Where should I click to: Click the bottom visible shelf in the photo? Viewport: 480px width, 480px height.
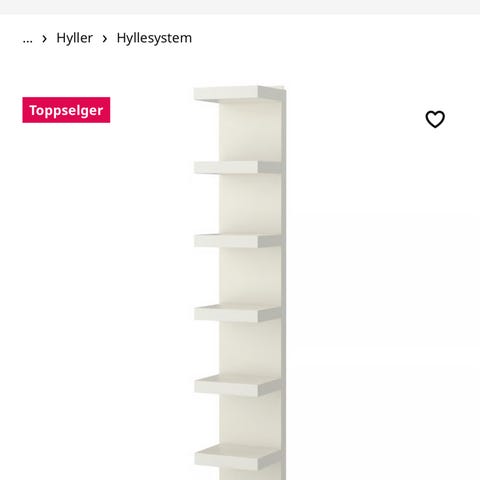[237, 457]
